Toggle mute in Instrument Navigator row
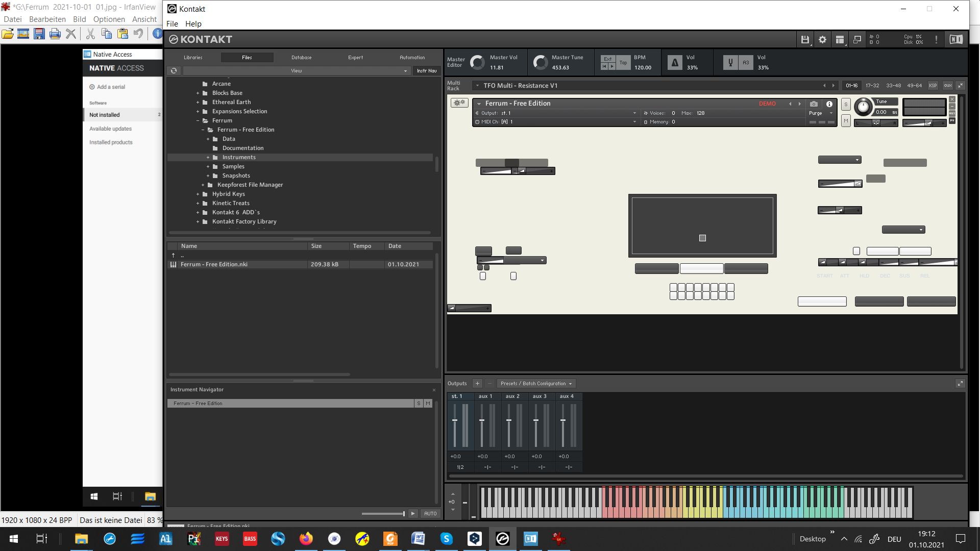This screenshot has width=980, height=551. [x=428, y=404]
